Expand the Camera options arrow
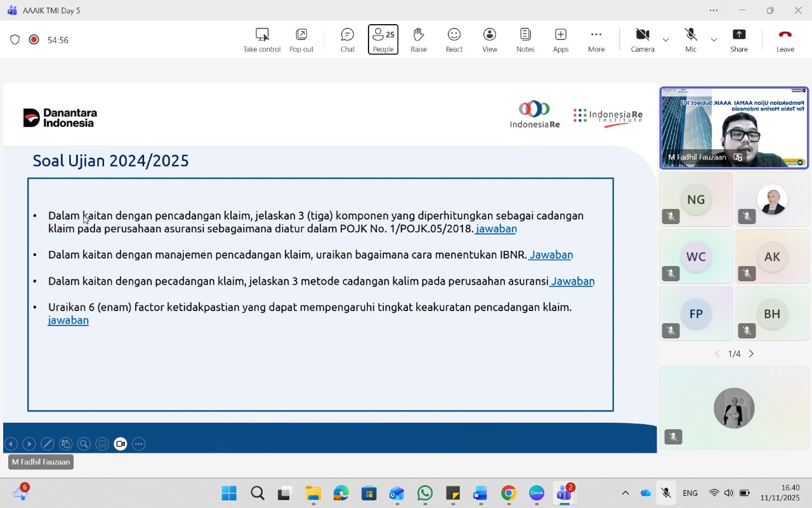Viewport: 812px width, 508px height. coord(665,40)
